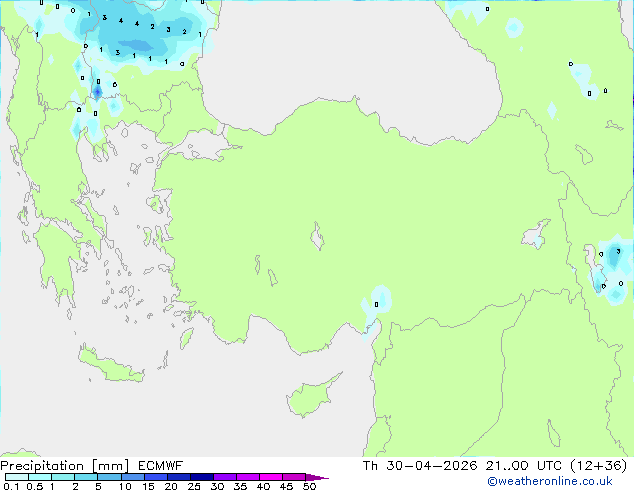
Task: Click the "ECMWF" model label
Action: tap(161, 466)
